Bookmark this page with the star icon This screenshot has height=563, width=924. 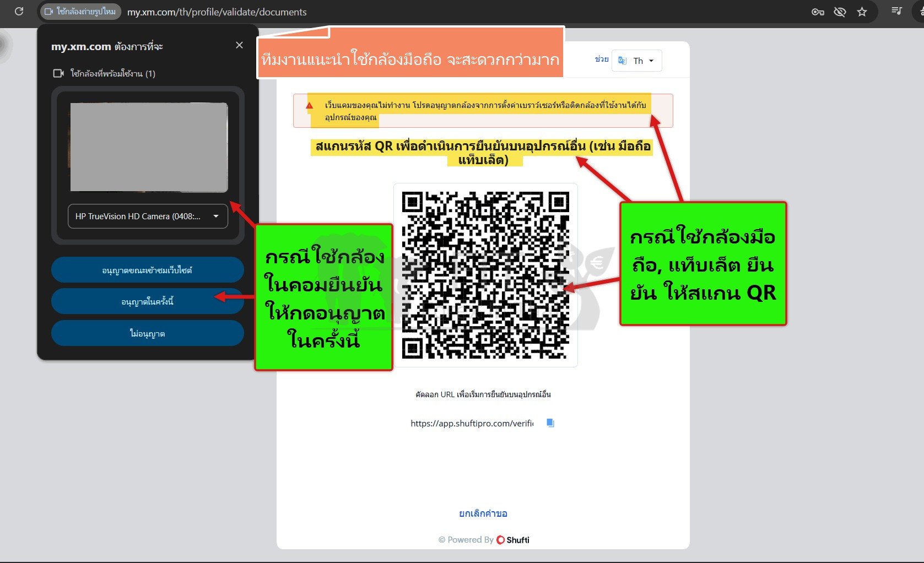(x=862, y=12)
